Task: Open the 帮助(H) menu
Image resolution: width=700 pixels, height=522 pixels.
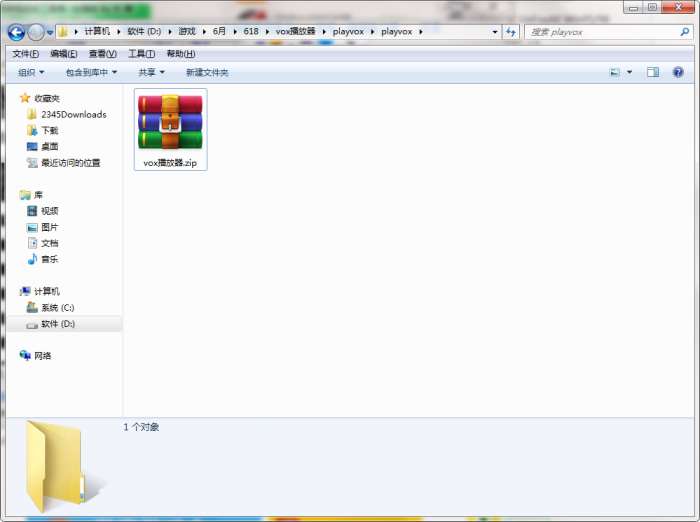Action: pos(181,54)
